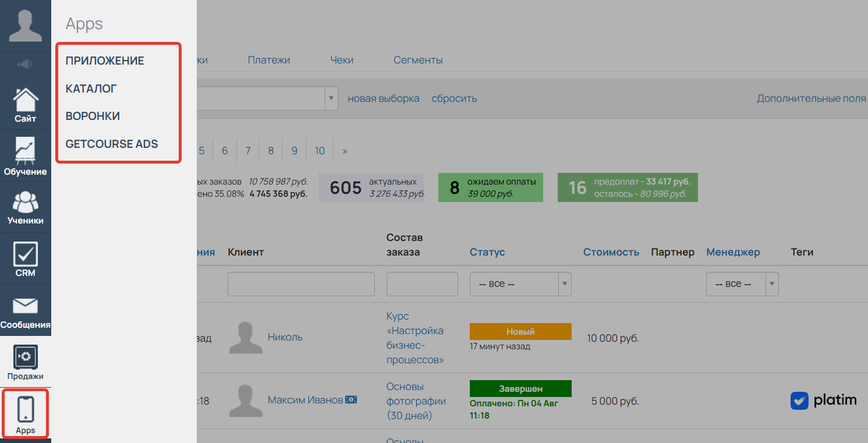This screenshot has height=443, width=868.
Task: Switch to the Сегменты tab
Action: point(418,60)
